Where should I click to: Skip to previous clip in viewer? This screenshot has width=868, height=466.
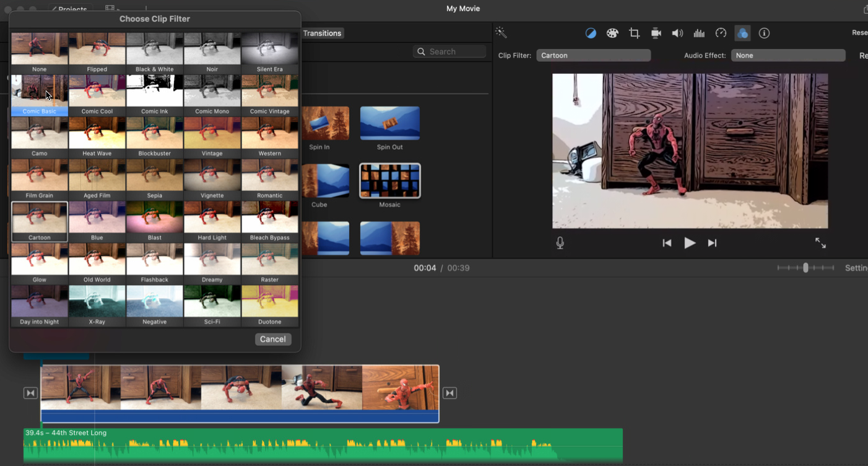(667, 243)
